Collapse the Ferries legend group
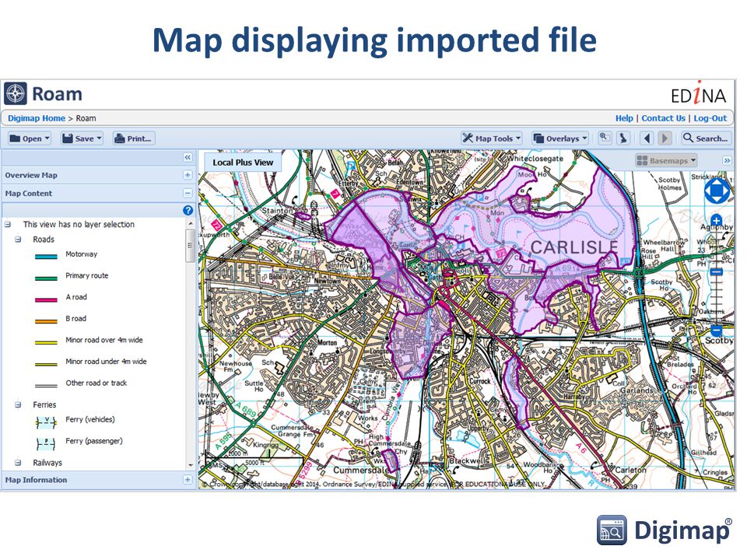The height and width of the screenshot is (560, 747). 18,404
